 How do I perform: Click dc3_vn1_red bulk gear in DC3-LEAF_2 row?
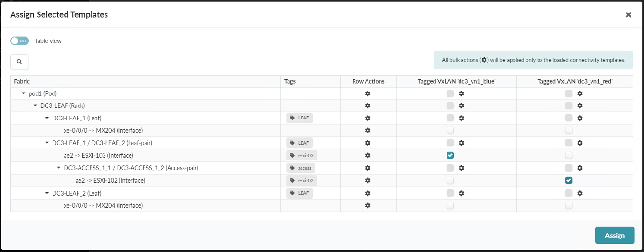pos(580,193)
